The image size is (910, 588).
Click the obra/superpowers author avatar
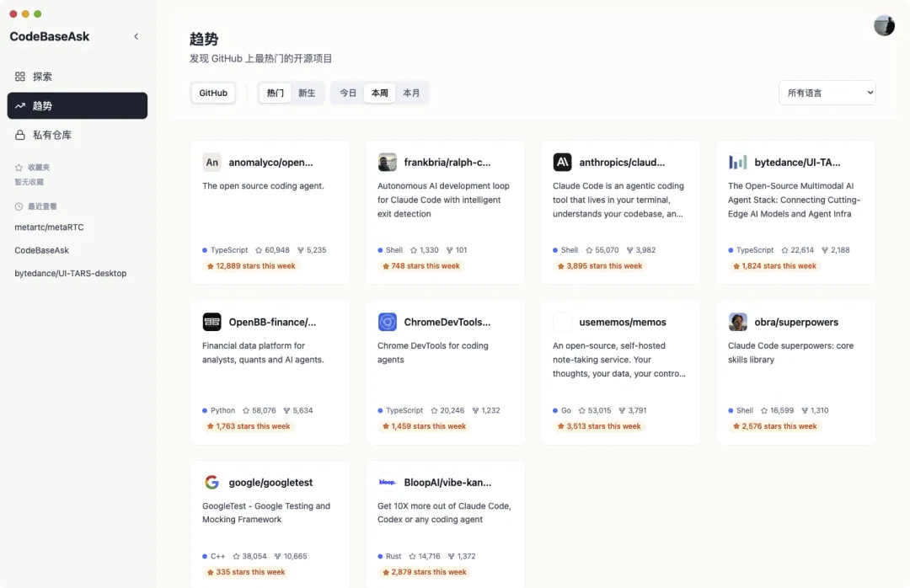[737, 322]
